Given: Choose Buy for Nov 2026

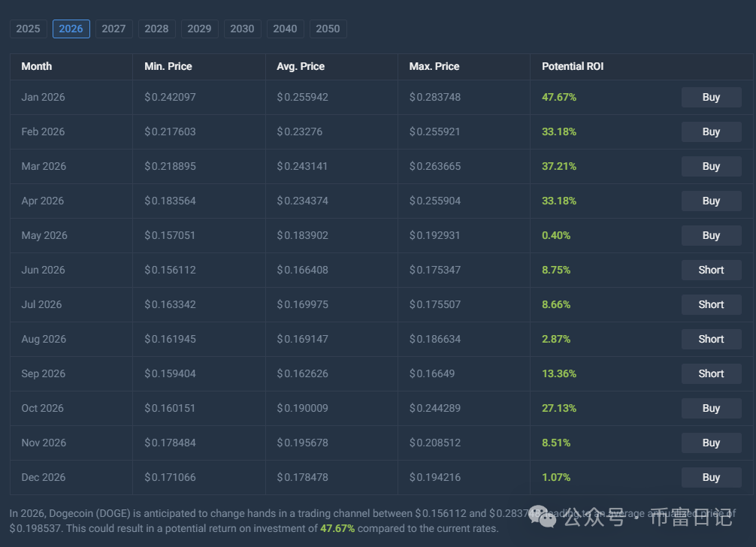Looking at the screenshot, I should pos(711,443).
